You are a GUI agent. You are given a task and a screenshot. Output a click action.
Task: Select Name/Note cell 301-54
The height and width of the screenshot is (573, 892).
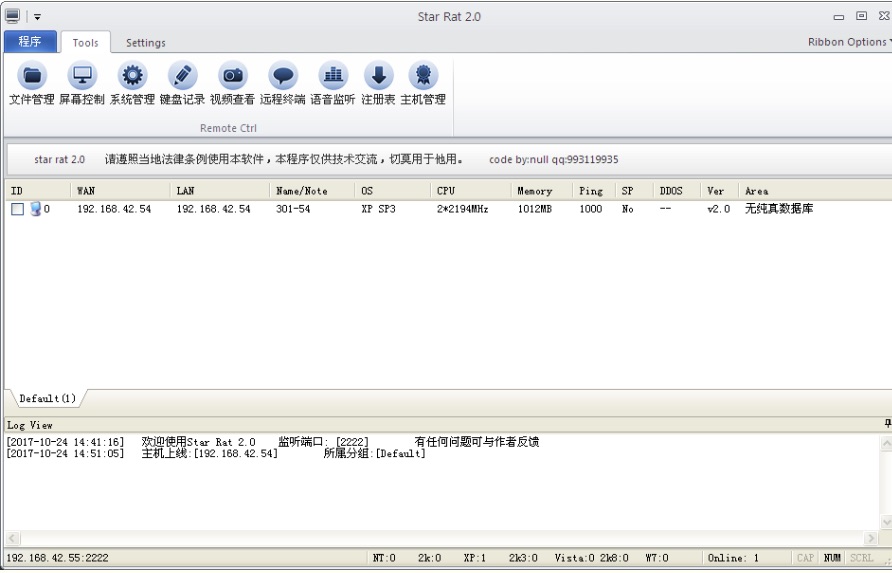293,209
